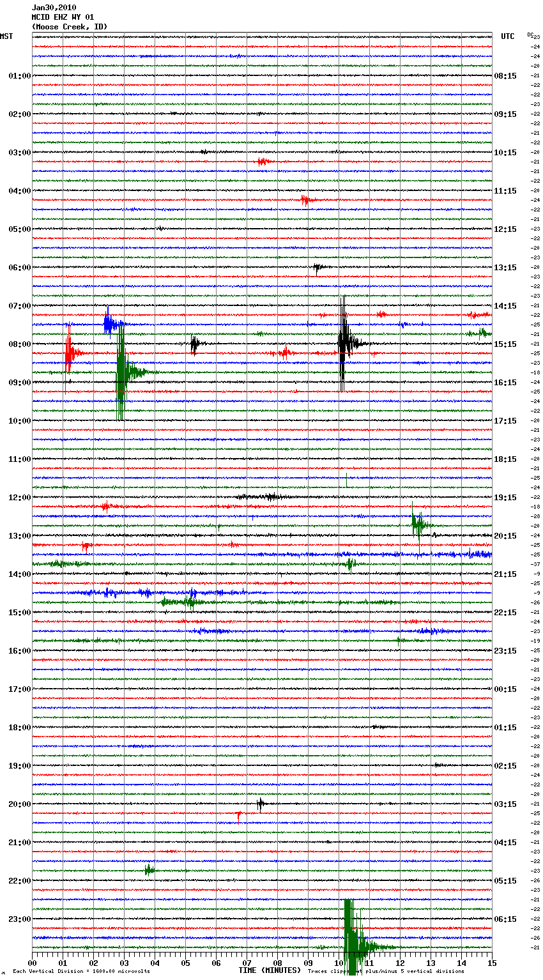The width and height of the screenshot is (543, 980).
Task: Click the 14:15 UTC row label
Action: point(505,306)
